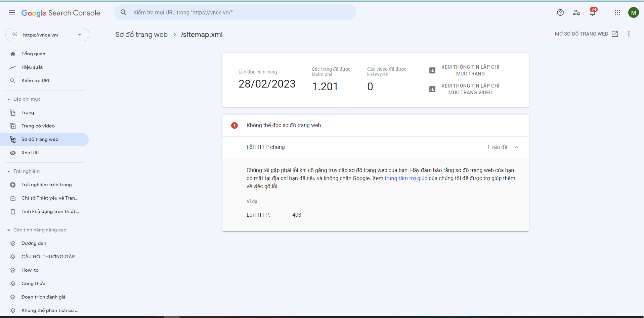Click the green M account avatar
The height and width of the screenshot is (318, 644).
click(634, 12)
